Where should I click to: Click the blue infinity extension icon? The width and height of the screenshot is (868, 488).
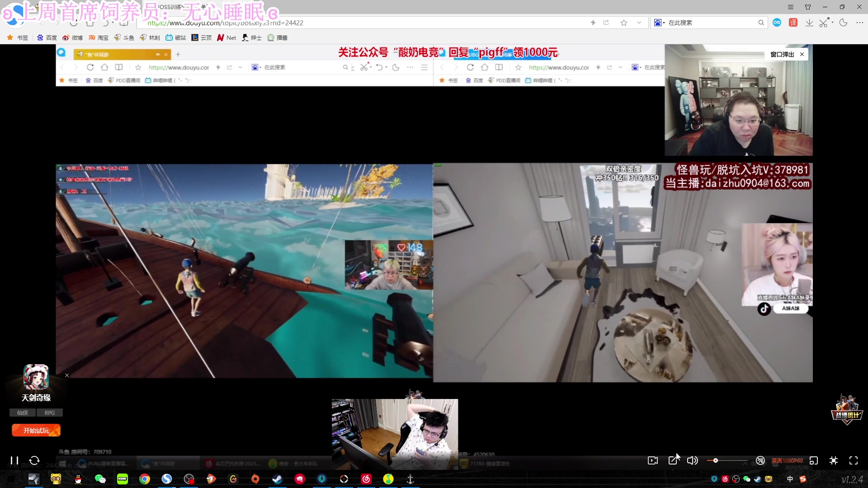click(777, 23)
